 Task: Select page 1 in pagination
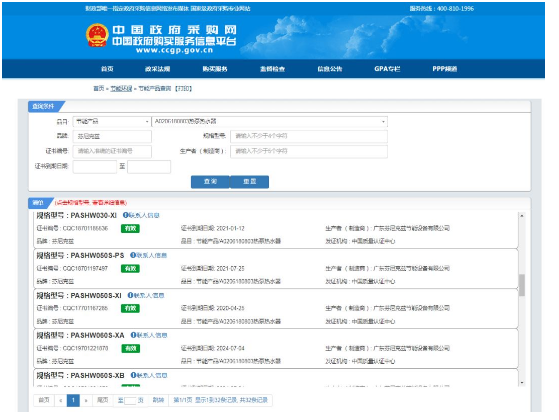[73, 400]
